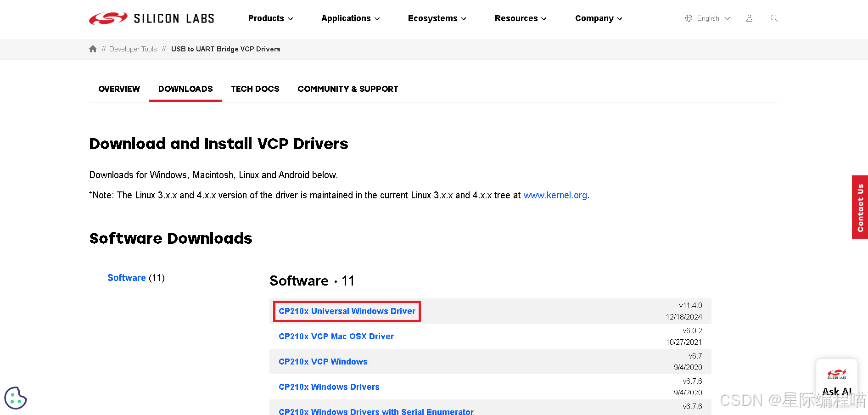868x415 pixels.
Task: Click version v11.4.0 text
Action: 690,305
